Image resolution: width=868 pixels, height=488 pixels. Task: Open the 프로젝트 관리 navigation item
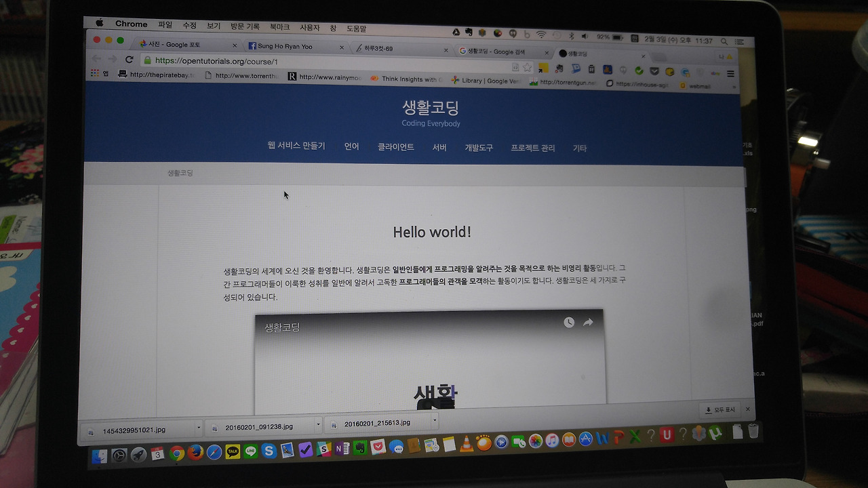click(533, 148)
